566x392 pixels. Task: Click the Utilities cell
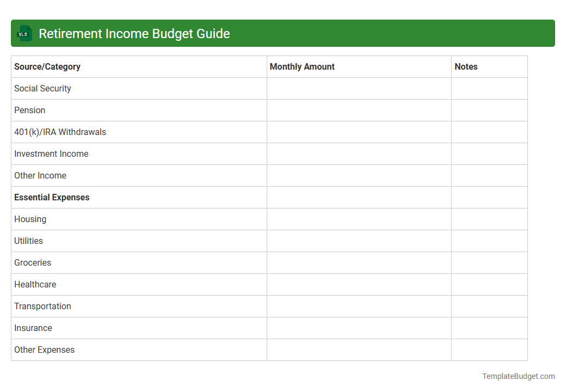[x=28, y=241]
